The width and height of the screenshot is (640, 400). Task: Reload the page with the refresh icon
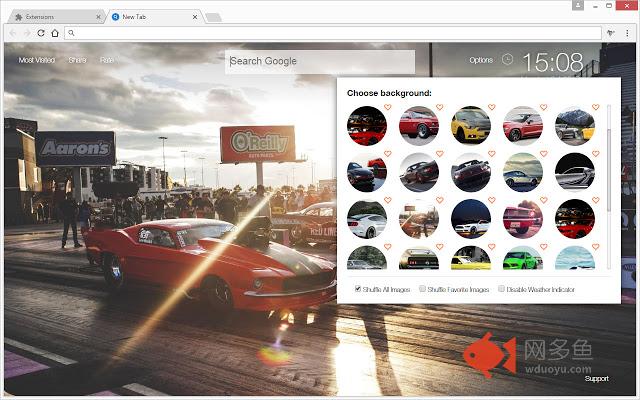coord(40,33)
